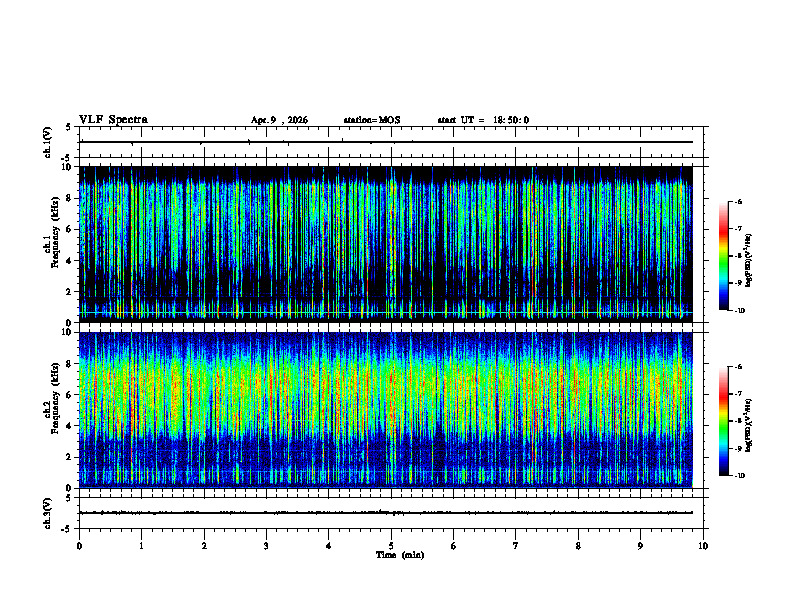Click the '2' kHz tick on ch.1 frequency axis
The width and height of the screenshot is (792, 612).
[70, 291]
